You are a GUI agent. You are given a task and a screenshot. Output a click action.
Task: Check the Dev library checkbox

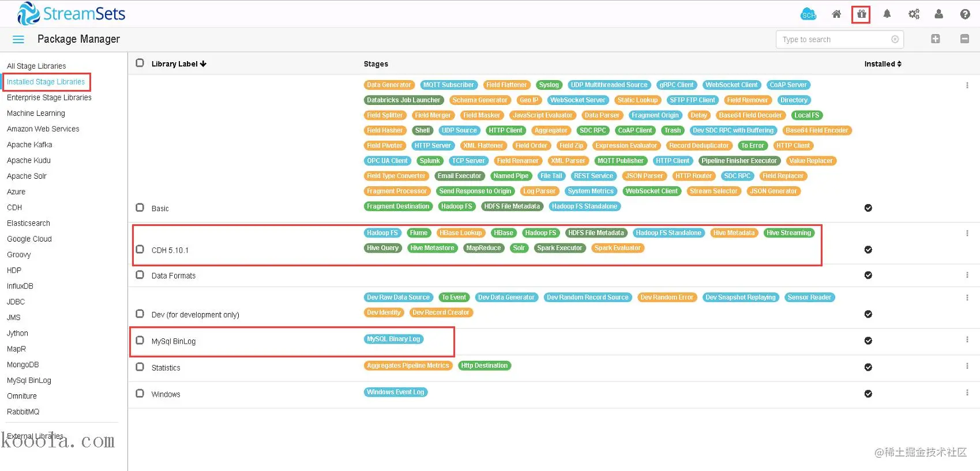(140, 314)
